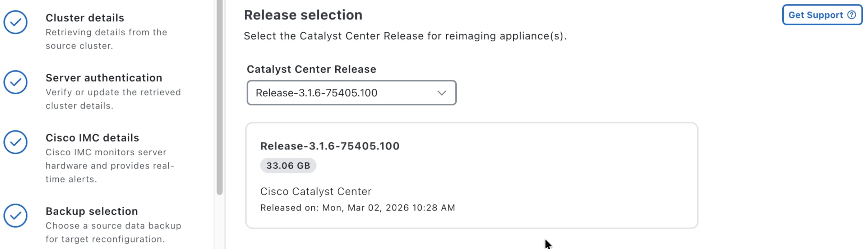Click the sidebar vertical scrollbar

coord(219,97)
